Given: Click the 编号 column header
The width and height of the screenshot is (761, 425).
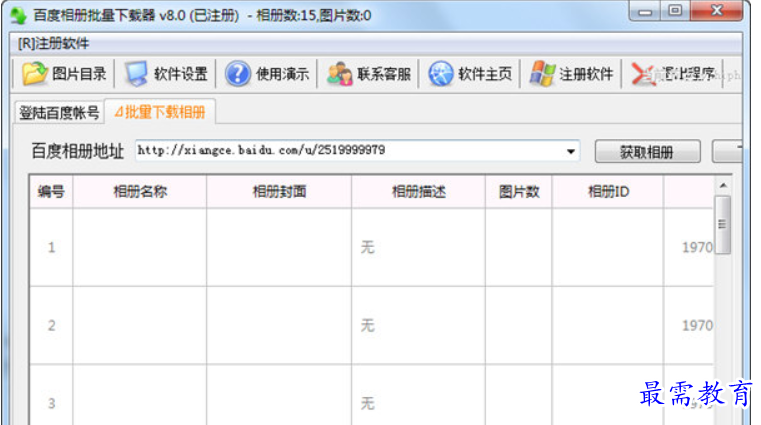Looking at the screenshot, I should coord(51,192).
